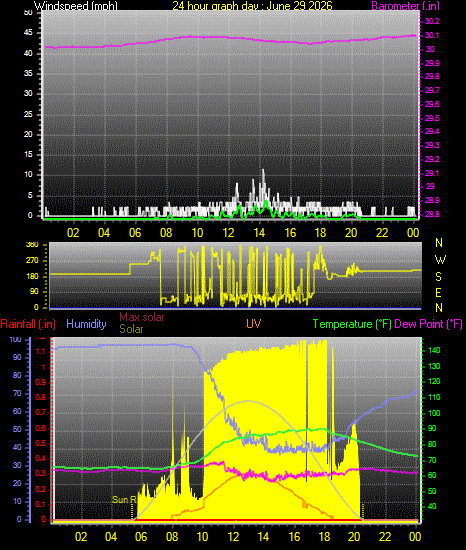The image size is (466, 550).
Task: Click the Solar legend label
Action: (x=131, y=329)
